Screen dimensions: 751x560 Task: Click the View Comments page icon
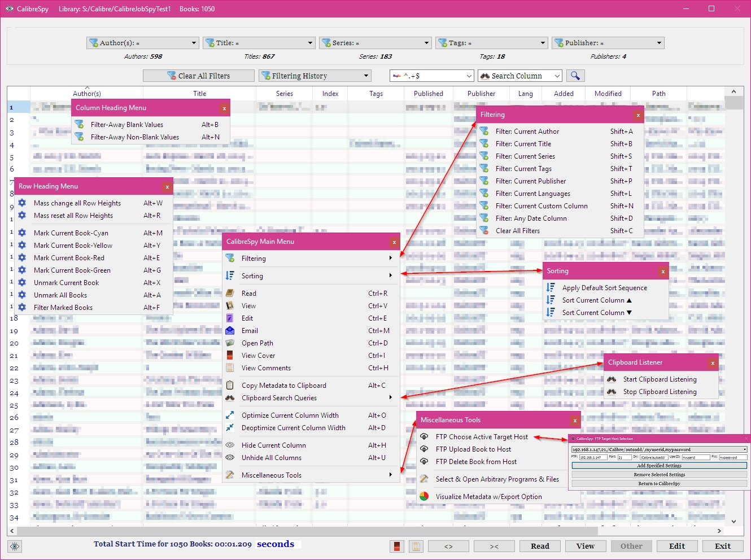tap(230, 368)
